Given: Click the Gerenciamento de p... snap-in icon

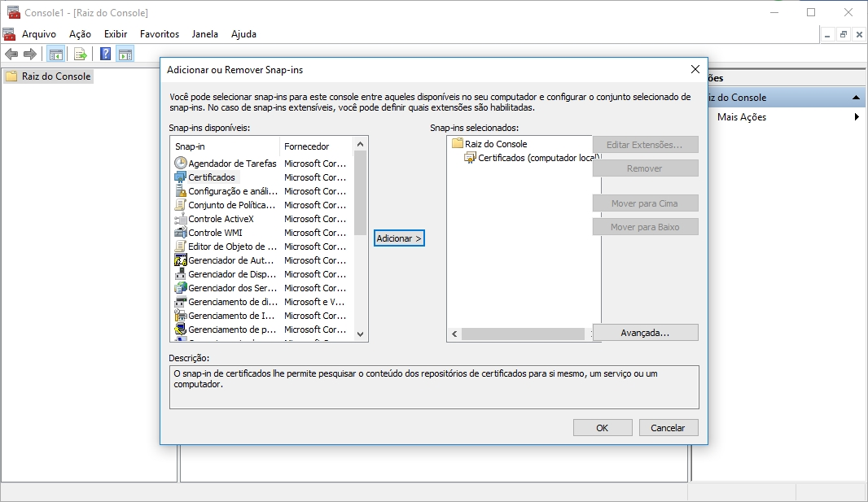Looking at the screenshot, I should pos(181,329).
